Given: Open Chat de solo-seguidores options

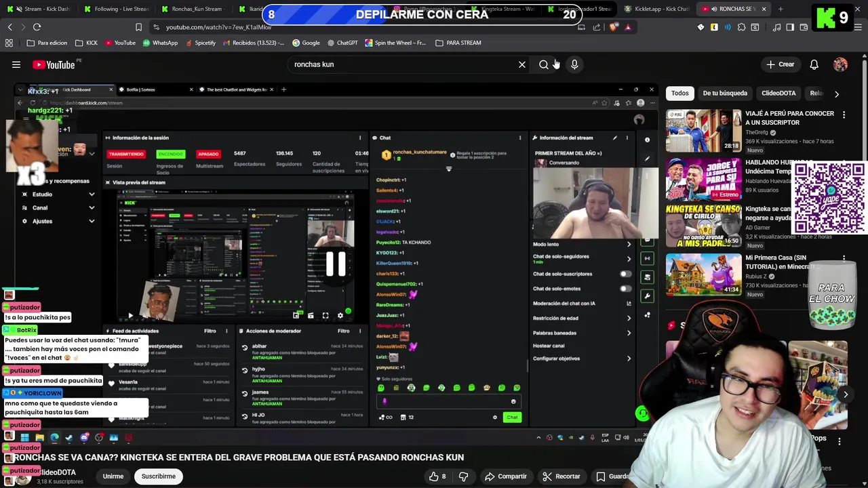Looking at the screenshot, I should 629,259.
